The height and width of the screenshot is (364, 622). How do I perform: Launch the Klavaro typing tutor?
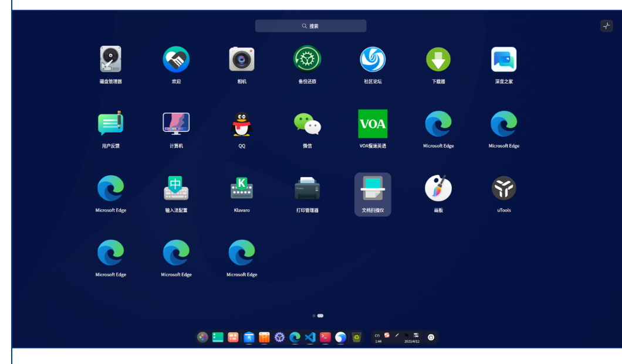point(242,188)
